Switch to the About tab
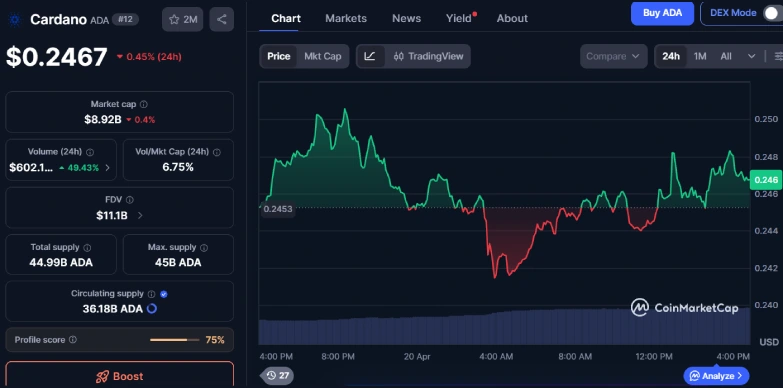Image resolution: width=783 pixels, height=388 pixels. 512,18
